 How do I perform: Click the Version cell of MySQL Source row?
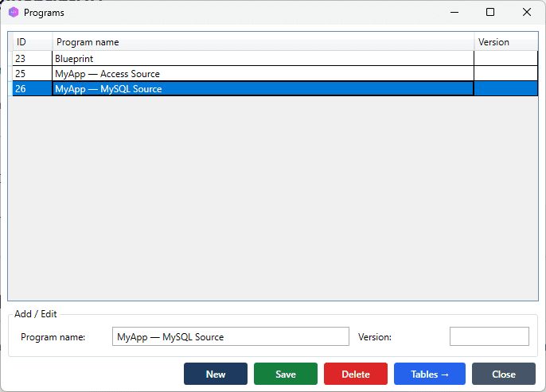[506, 89]
